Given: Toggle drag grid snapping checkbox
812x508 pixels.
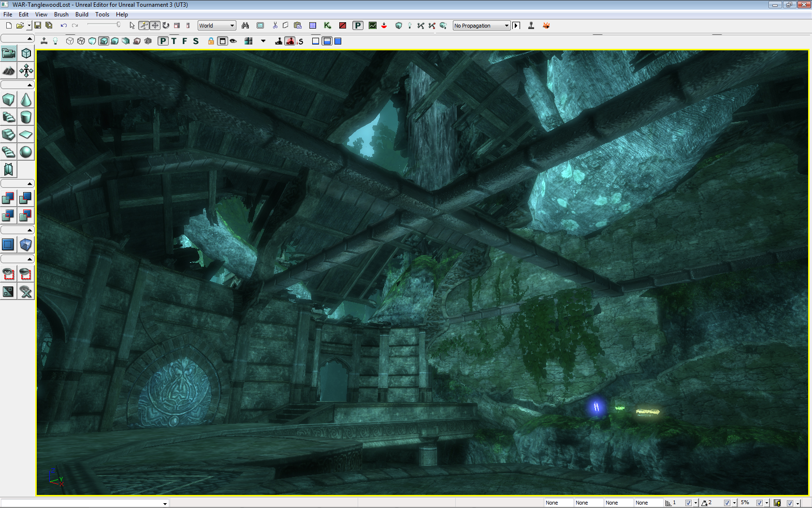Looking at the screenshot, I should point(688,503).
